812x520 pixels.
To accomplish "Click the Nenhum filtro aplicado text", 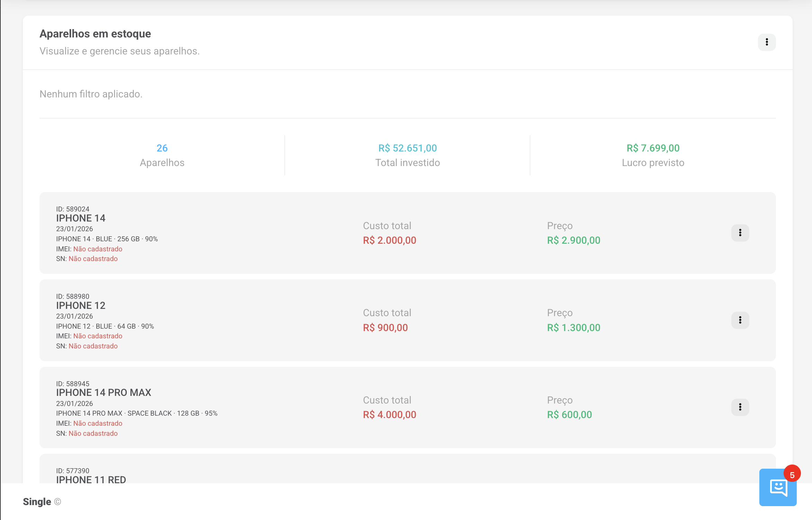I will 91,94.
